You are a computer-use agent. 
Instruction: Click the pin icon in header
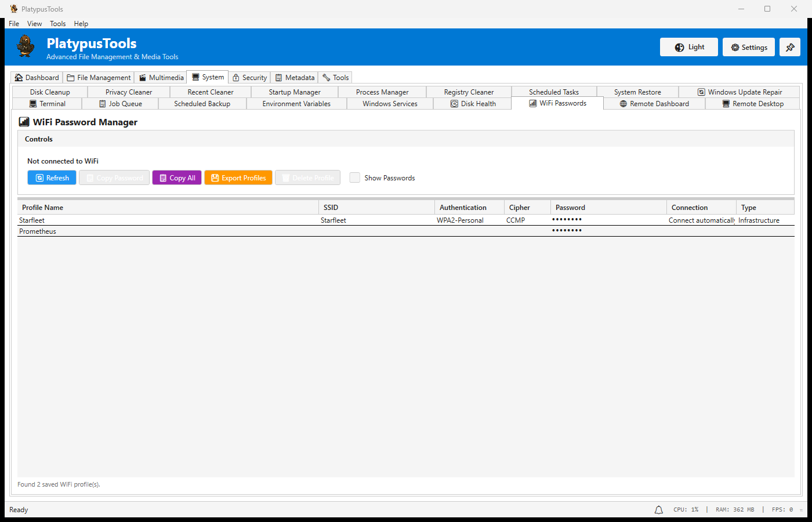click(789, 48)
